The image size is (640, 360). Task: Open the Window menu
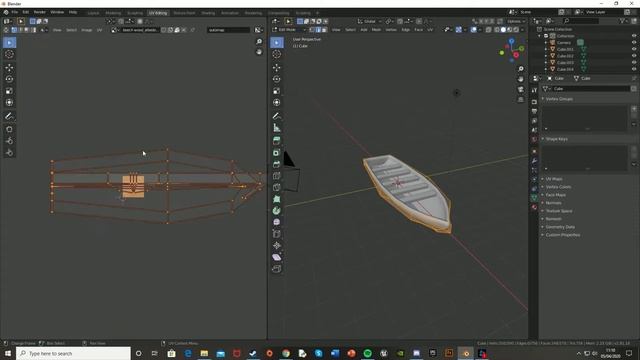tap(57, 12)
